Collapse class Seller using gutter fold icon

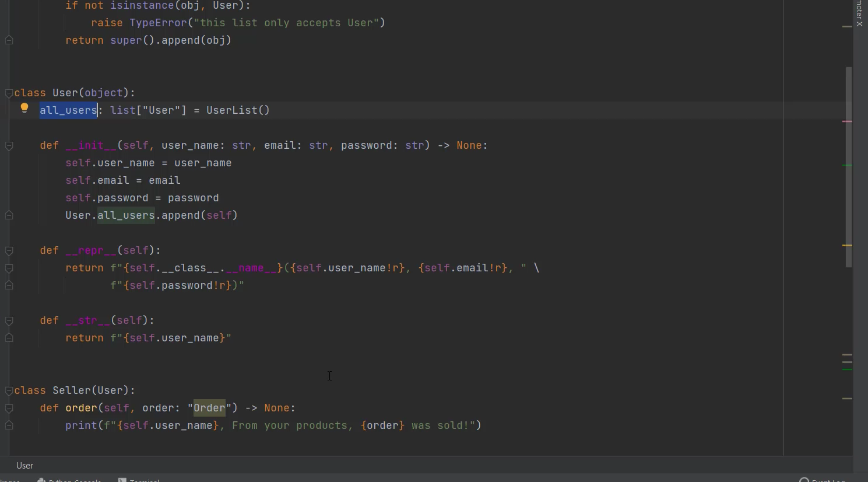(9, 391)
